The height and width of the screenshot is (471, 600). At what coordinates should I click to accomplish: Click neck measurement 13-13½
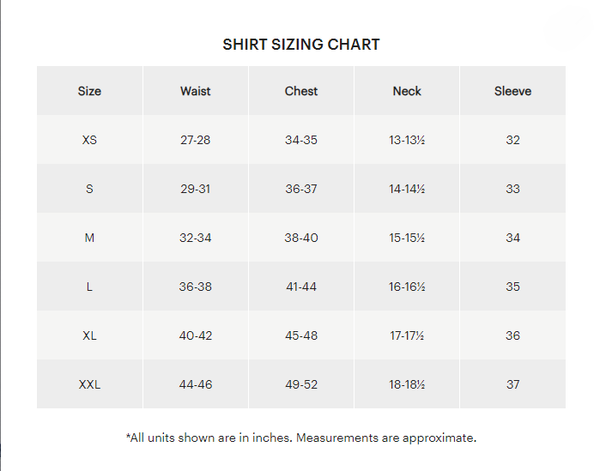tap(407, 140)
